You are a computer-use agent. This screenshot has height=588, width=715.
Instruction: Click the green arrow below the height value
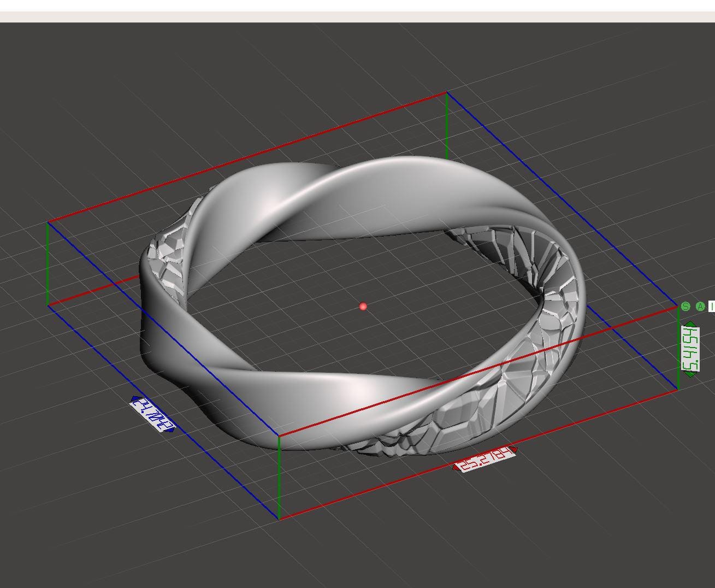click(690, 374)
